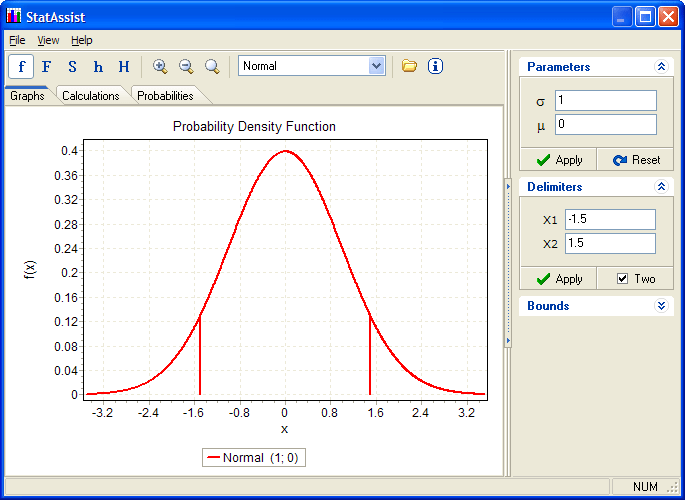Open the View menu
Viewport: 685px width, 500px height.
(x=48, y=40)
